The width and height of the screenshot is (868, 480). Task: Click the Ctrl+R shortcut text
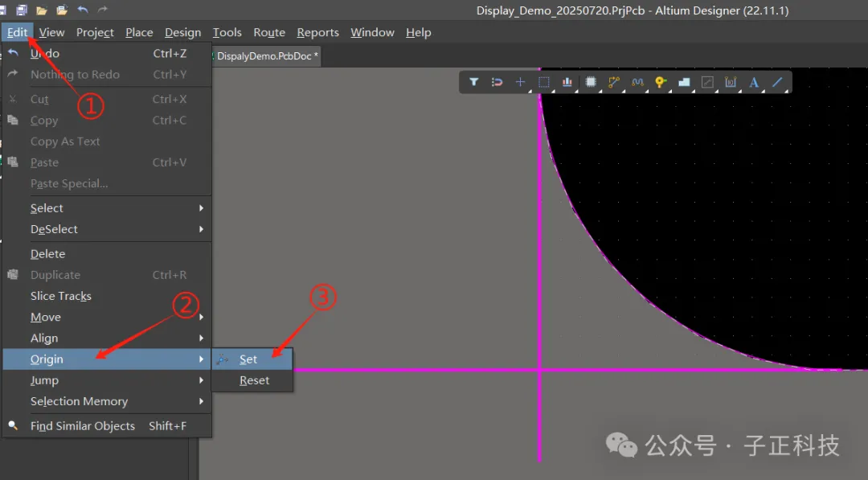coord(170,275)
